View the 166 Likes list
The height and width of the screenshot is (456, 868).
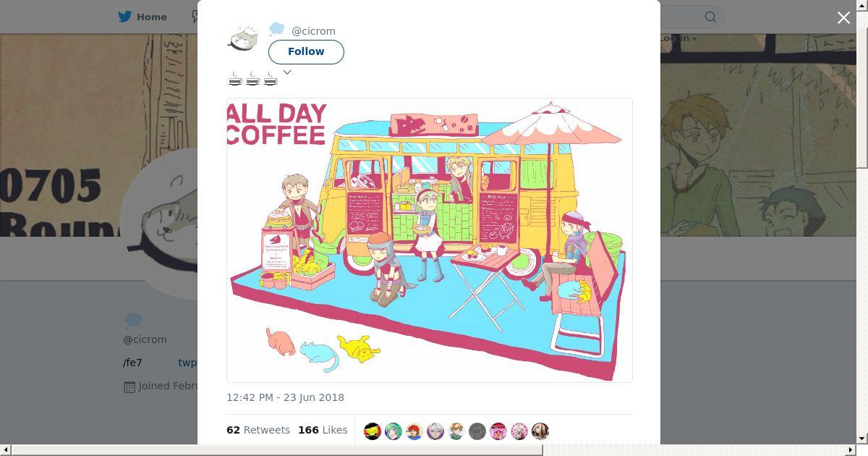pyautogui.click(x=323, y=430)
